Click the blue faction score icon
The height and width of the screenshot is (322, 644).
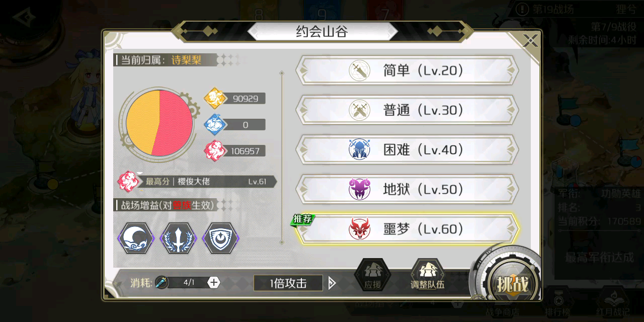point(214,124)
